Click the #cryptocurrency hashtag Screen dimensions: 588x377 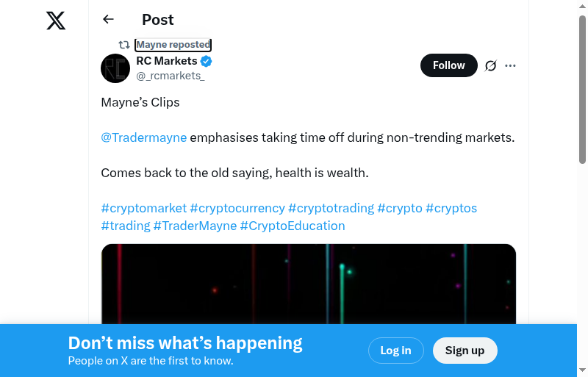pyautogui.click(x=237, y=208)
